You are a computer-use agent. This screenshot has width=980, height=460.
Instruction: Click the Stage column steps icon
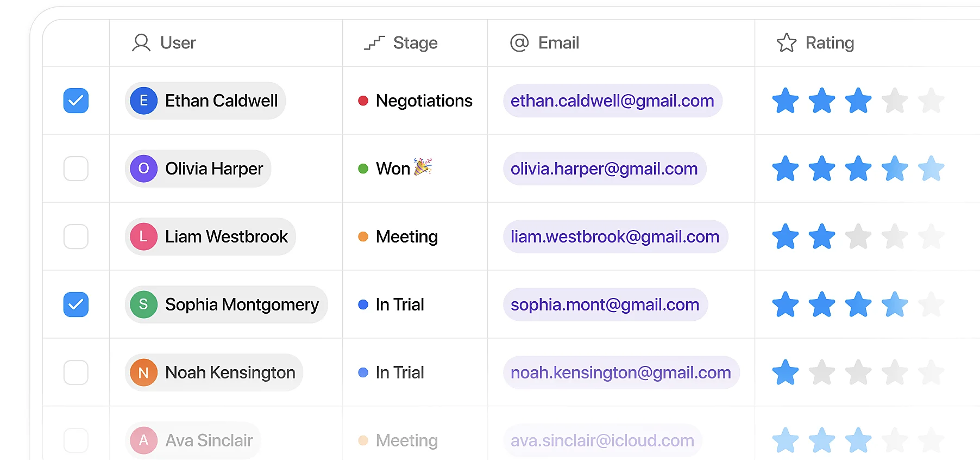coord(374,43)
